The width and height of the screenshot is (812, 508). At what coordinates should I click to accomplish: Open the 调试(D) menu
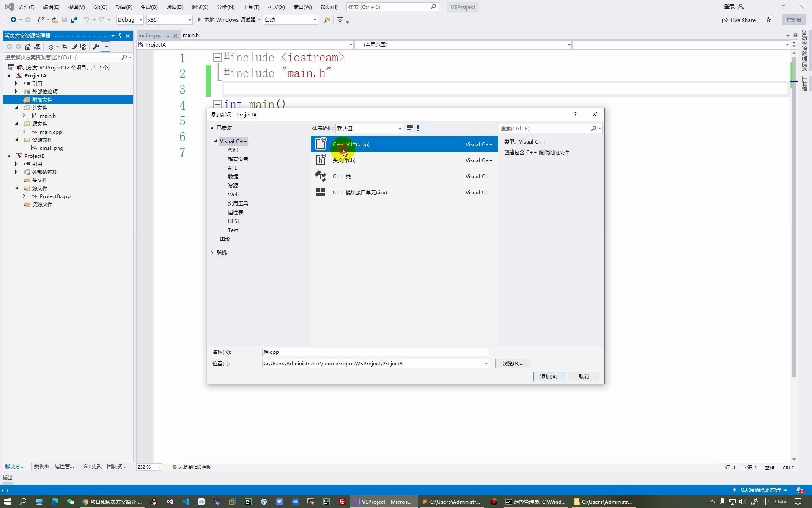click(174, 7)
